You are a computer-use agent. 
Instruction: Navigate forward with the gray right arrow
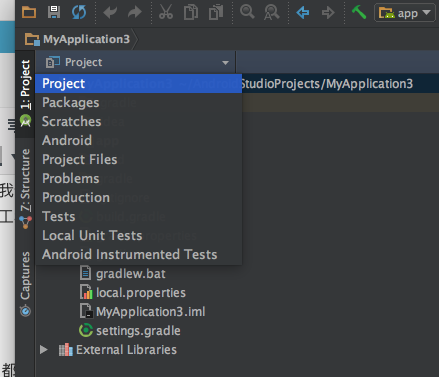[x=328, y=13]
